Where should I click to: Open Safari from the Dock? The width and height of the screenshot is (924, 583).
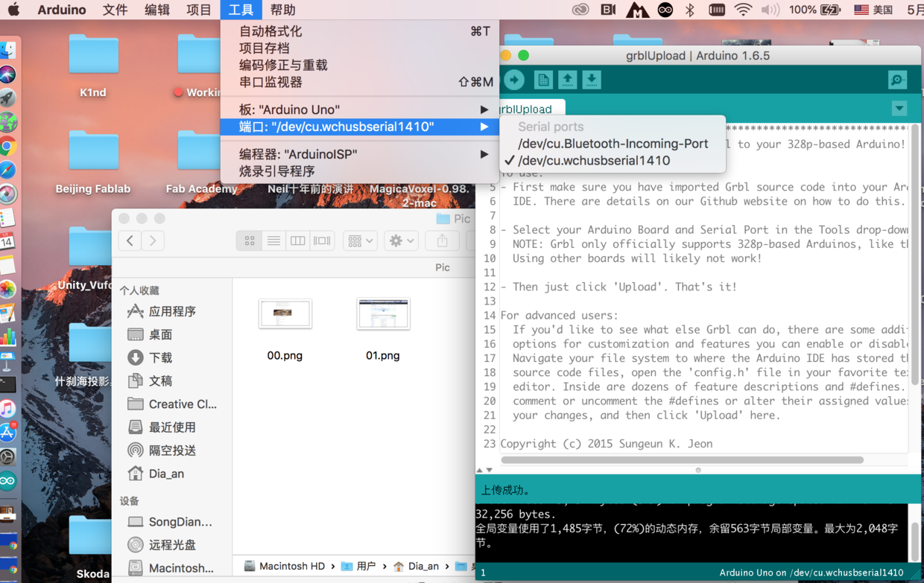[7, 170]
